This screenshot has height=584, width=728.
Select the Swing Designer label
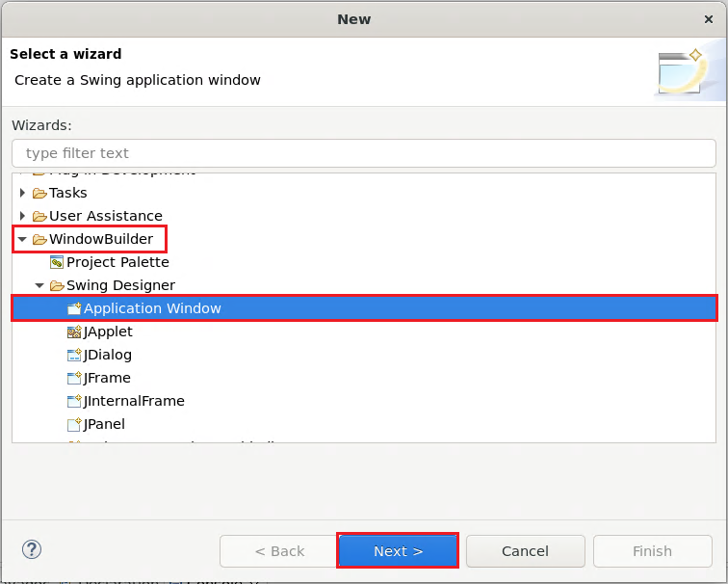click(120, 285)
